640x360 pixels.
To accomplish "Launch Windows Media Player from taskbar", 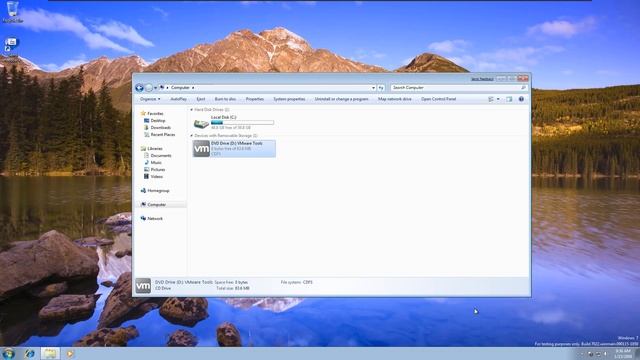I will point(70,353).
